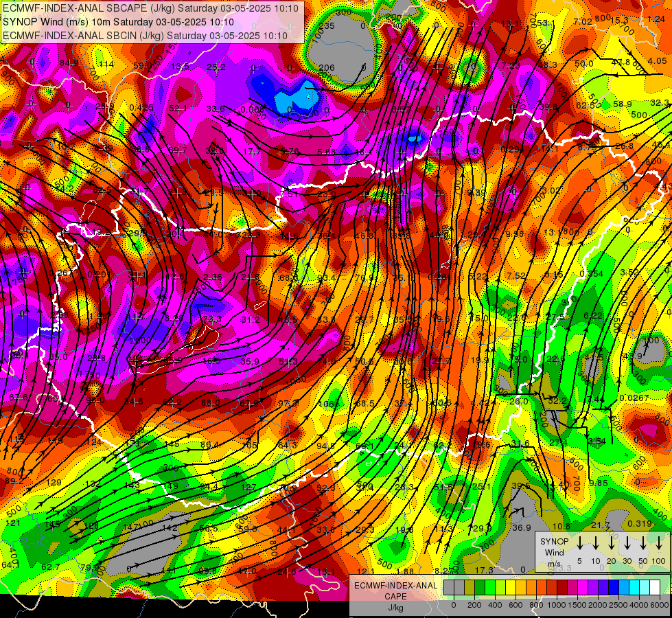The height and width of the screenshot is (618, 672).
Task: Select the bright magenta CAPE legend swatch
Action: 583,588
